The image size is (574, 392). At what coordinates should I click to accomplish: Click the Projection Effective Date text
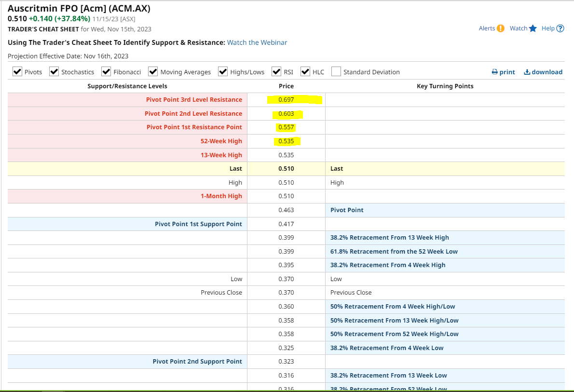click(x=68, y=56)
